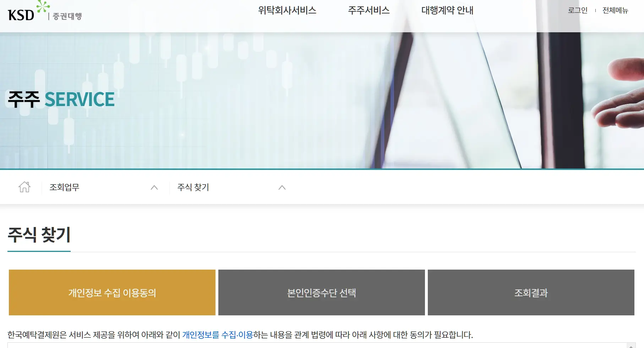The height and width of the screenshot is (348, 644).
Task: Click the 주주 SERVICE banner title
Action: 61,99
